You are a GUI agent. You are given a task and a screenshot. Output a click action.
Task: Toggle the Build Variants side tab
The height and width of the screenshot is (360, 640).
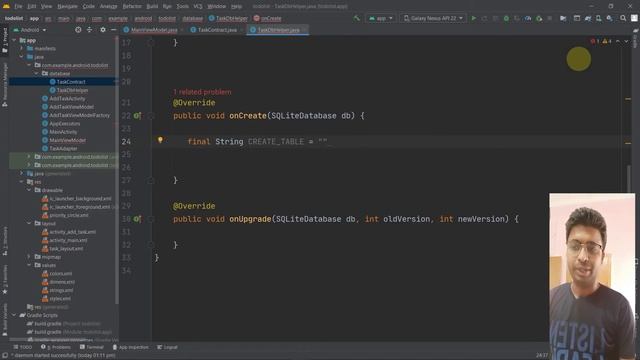point(5,320)
